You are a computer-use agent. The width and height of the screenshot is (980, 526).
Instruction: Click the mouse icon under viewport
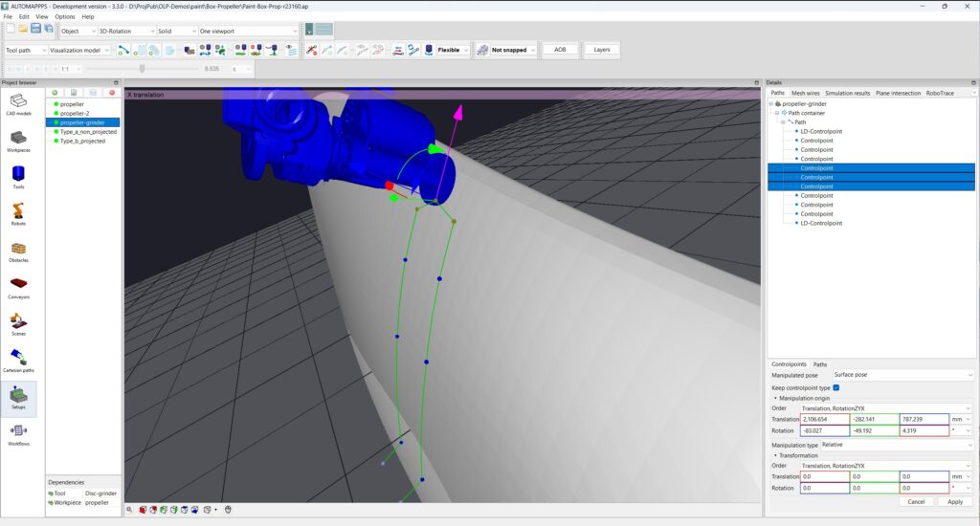click(228, 510)
